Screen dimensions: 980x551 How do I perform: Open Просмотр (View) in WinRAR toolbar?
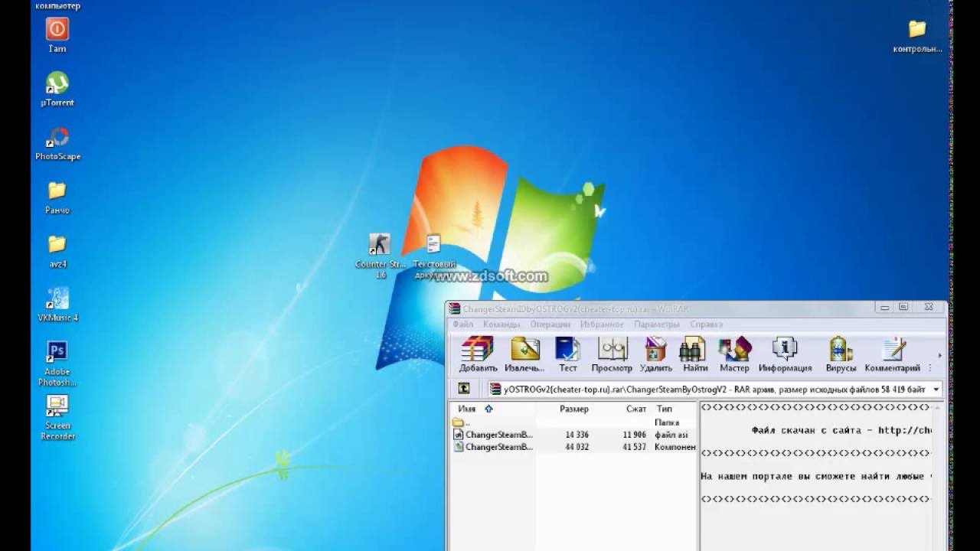click(x=612, y=354)
